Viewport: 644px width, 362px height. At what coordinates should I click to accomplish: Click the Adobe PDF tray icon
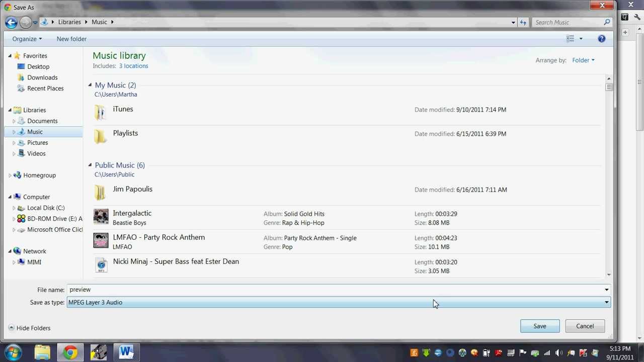coord(499,353)
